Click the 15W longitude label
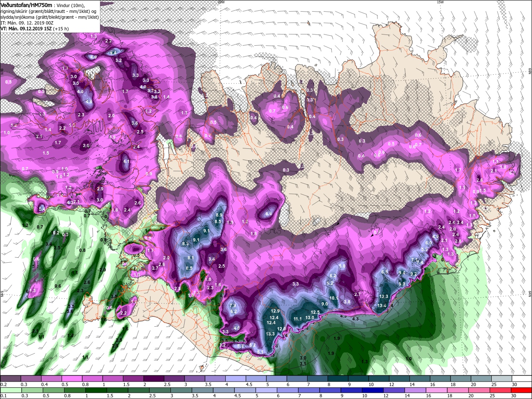Screen dimensions: 532x399 440,2
